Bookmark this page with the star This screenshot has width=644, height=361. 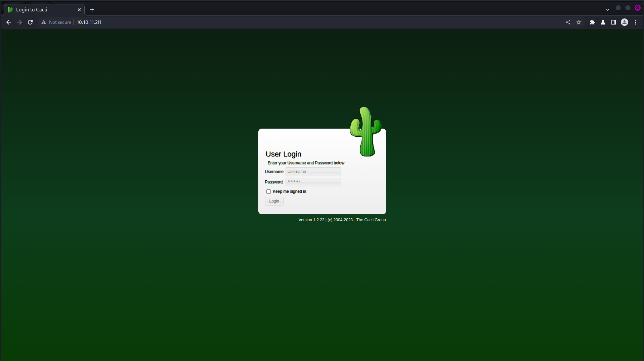coord(579,22)
